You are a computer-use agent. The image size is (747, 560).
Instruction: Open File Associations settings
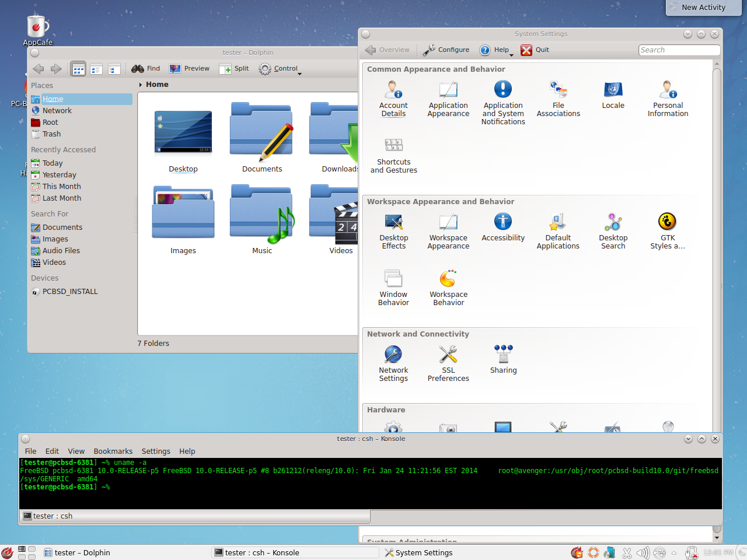coord(558,99)
